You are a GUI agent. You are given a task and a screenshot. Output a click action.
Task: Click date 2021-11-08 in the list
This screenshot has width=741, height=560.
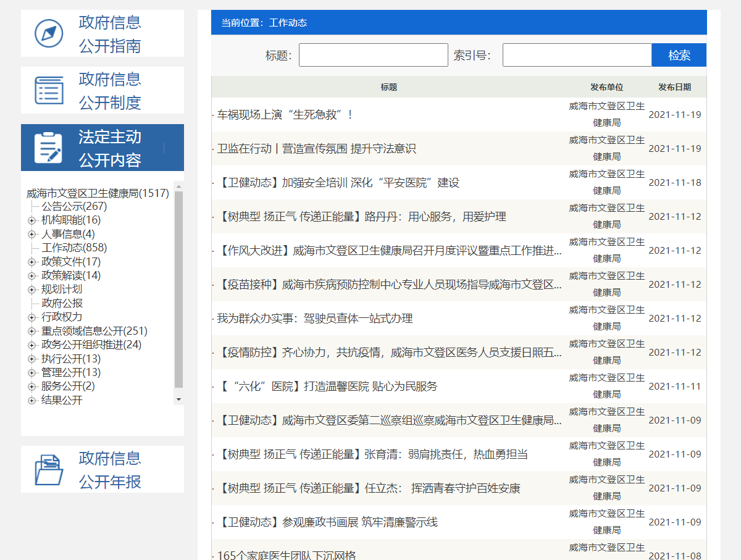click(x=675, y=555)
